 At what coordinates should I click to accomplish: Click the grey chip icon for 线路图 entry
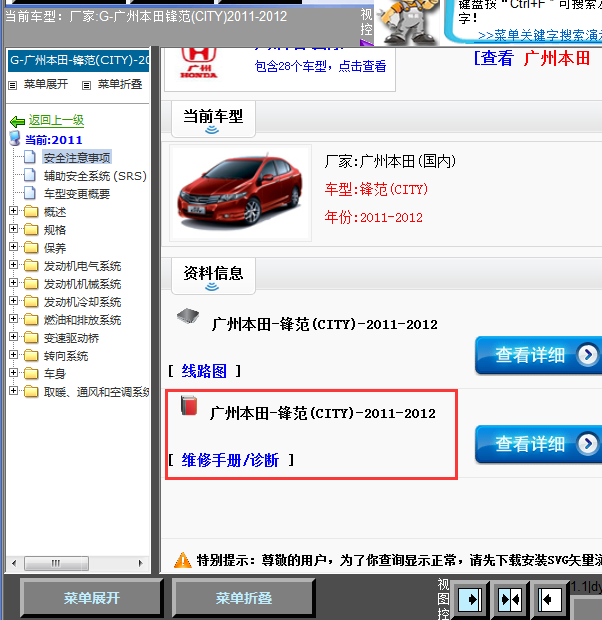coord(188,316)
